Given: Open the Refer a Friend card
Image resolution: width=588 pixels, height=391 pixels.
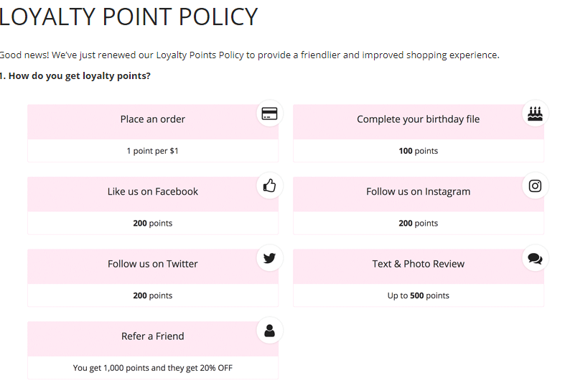Looking at the screenshot, I should [x=153, y=351].
